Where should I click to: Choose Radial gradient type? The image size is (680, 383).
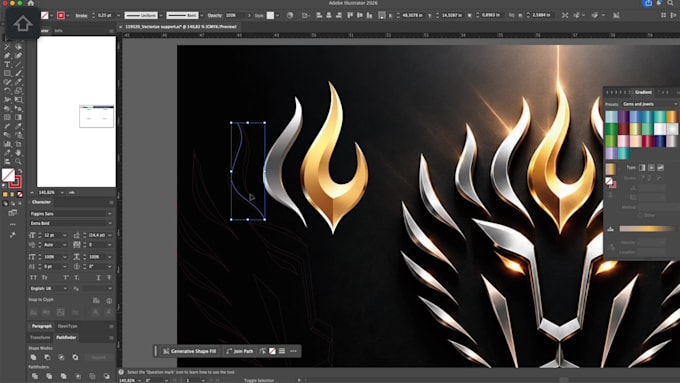click(651, 167)
